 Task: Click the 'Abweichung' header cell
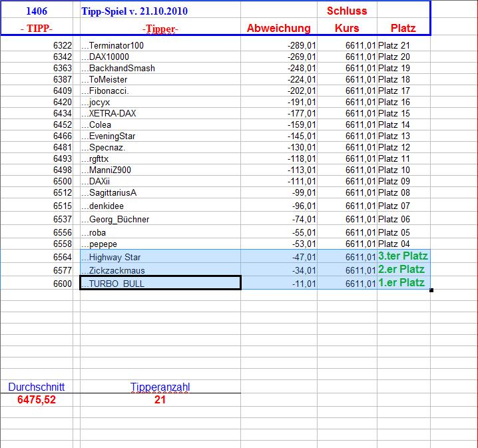pyautogui.click(x=279, y=28)
